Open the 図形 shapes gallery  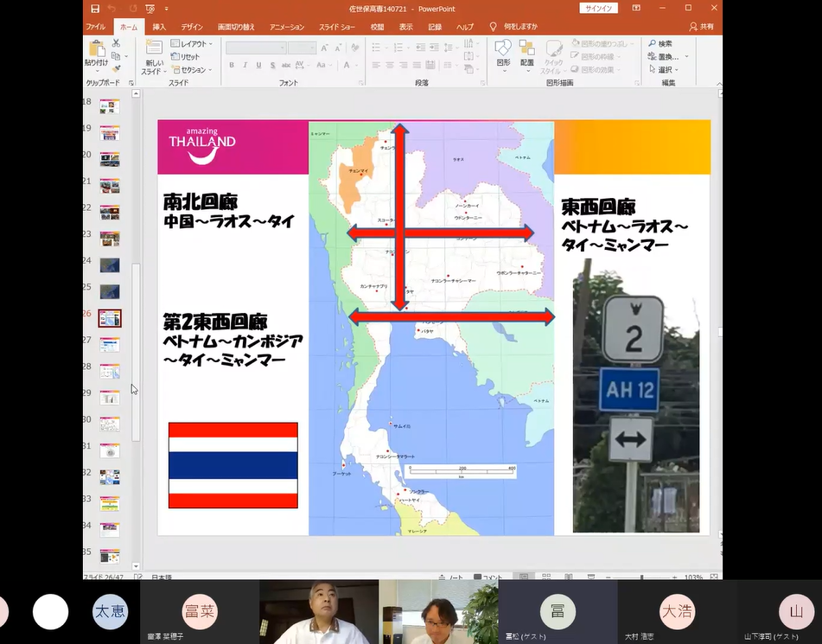(503, 55)
